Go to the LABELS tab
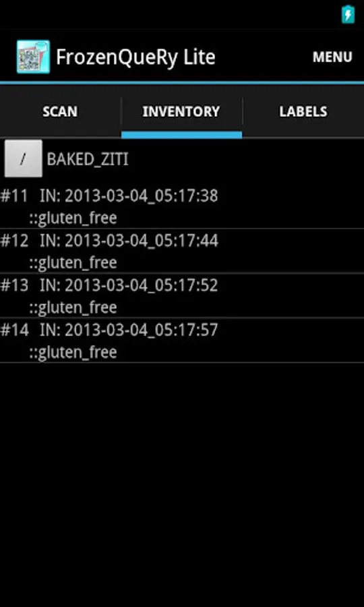 pos(303,111)
